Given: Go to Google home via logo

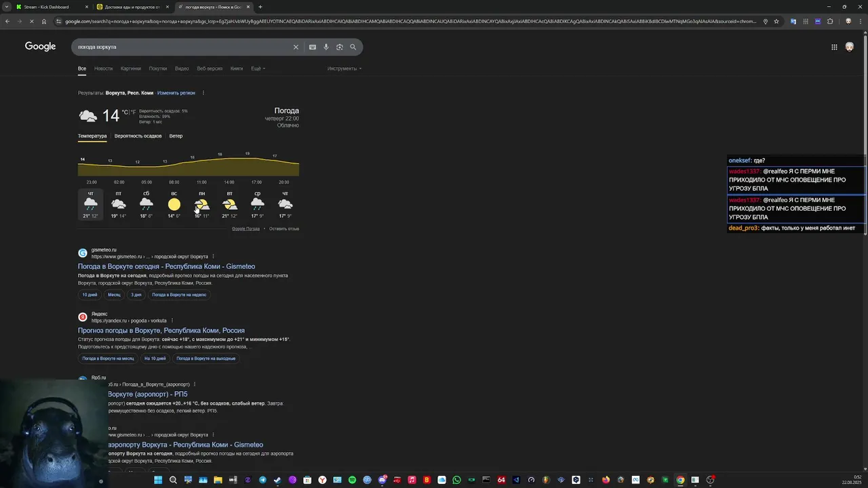Looking at the screenshot, I should tap(41, 46).
